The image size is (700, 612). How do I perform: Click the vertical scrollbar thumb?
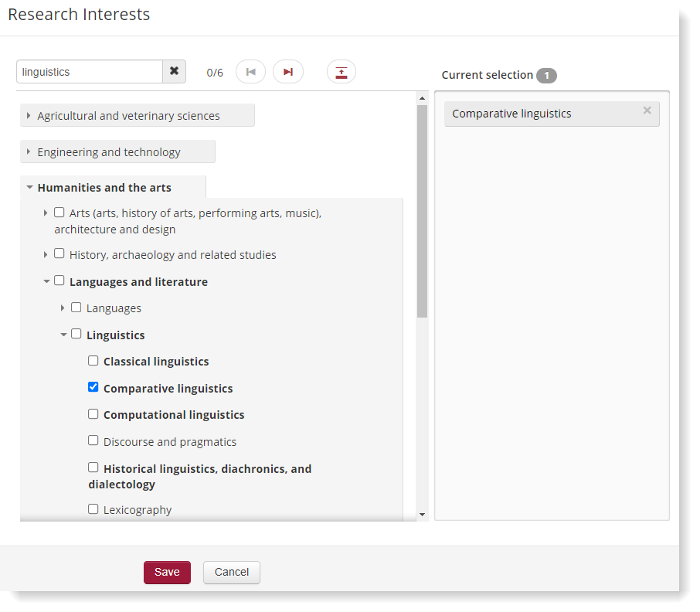(422, 211)
